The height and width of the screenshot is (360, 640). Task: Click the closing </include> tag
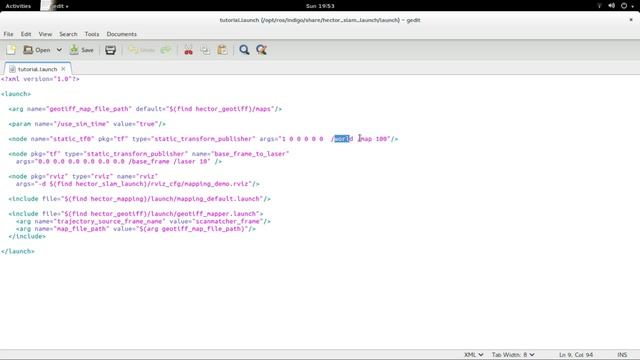[27, 236]
